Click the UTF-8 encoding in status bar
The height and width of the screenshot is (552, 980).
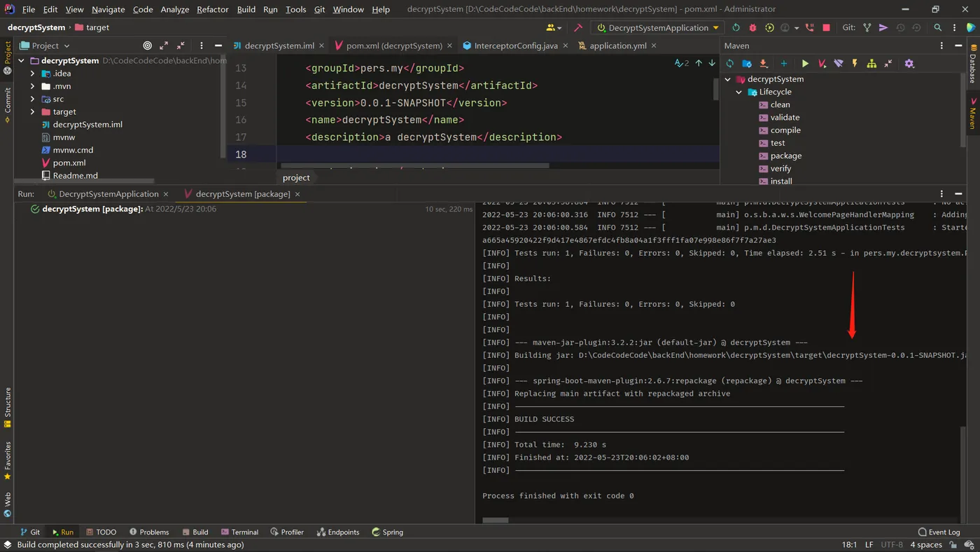pos(892,544)
